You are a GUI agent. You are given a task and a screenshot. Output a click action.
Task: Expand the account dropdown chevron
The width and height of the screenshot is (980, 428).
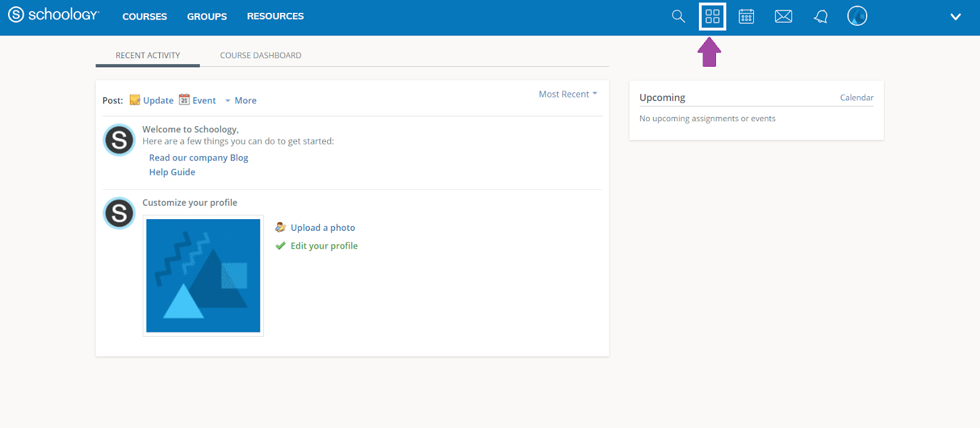tap(956, 17)
